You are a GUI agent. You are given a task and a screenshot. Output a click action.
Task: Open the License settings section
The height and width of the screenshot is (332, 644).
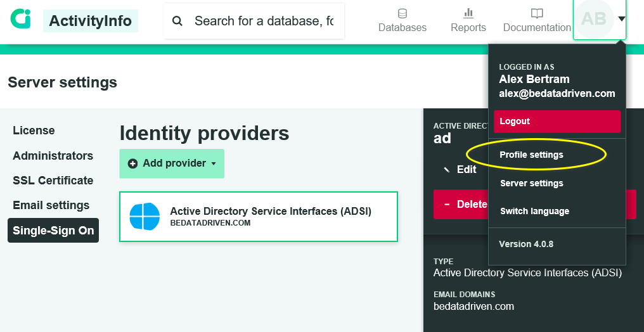click(34, 131)
